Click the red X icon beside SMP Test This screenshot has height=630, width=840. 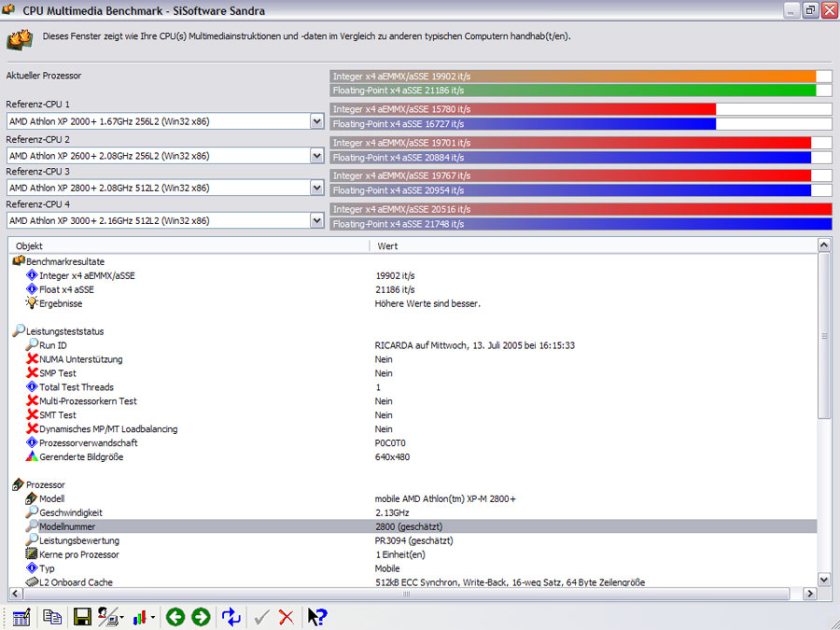32,372
